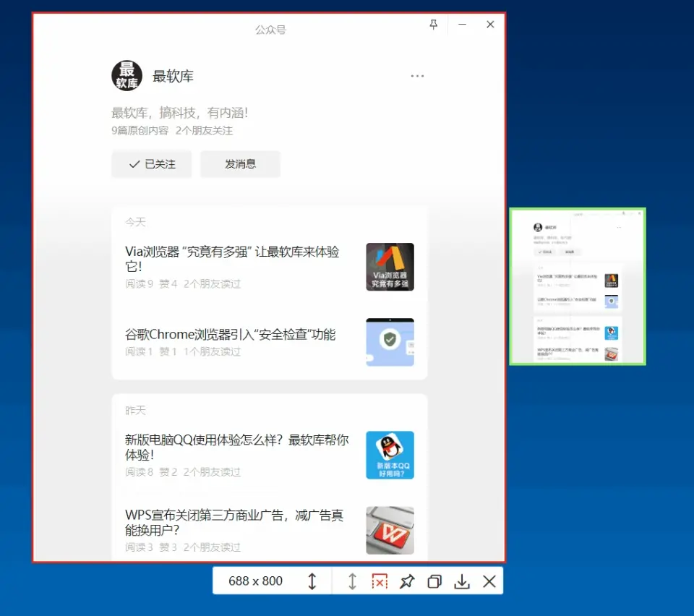Open the WPS宣布关闭第三方商业广告 article
The width and height of the screenshot is (694, 616).
pos(234,522)
